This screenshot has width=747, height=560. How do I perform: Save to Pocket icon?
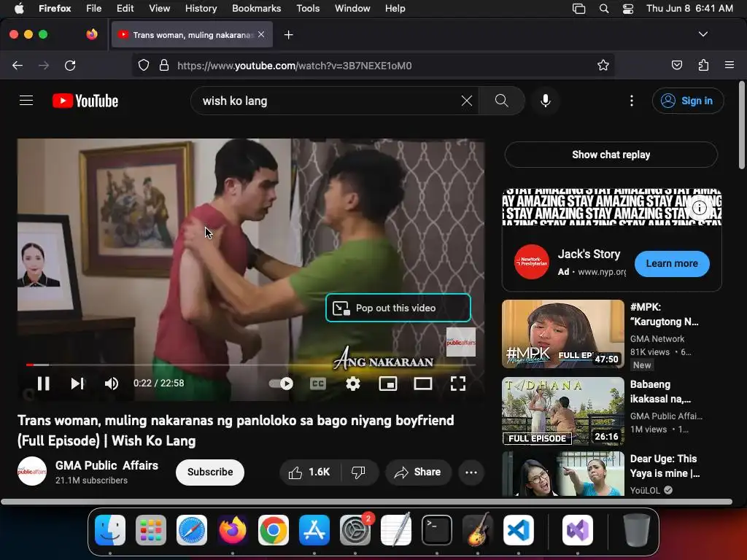point(676,65)
